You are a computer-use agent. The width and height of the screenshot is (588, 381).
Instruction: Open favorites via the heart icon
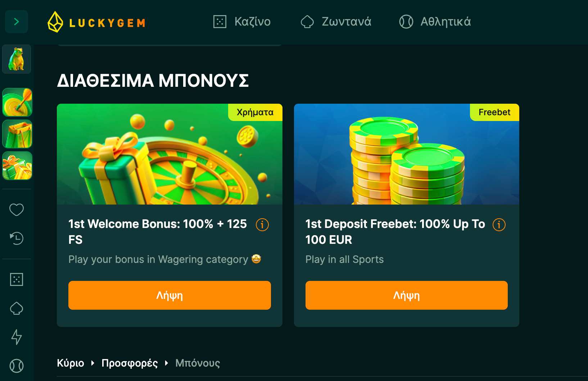click(17, 210)
